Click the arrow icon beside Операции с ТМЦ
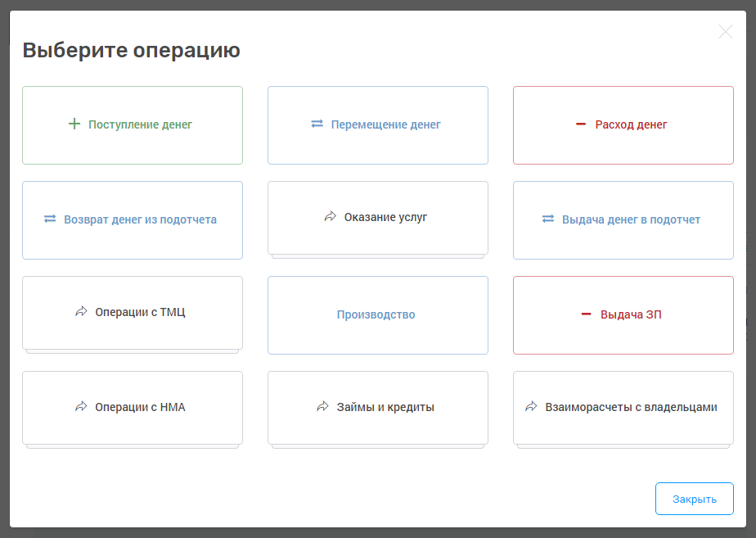Image resolution: width=756 pixels, height=538 pixels. tap(81, 312)
